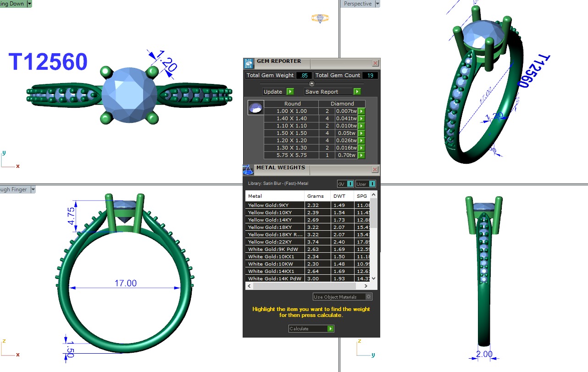Click green arrow for 1.30 X 1.30 row

click(361, 148)
